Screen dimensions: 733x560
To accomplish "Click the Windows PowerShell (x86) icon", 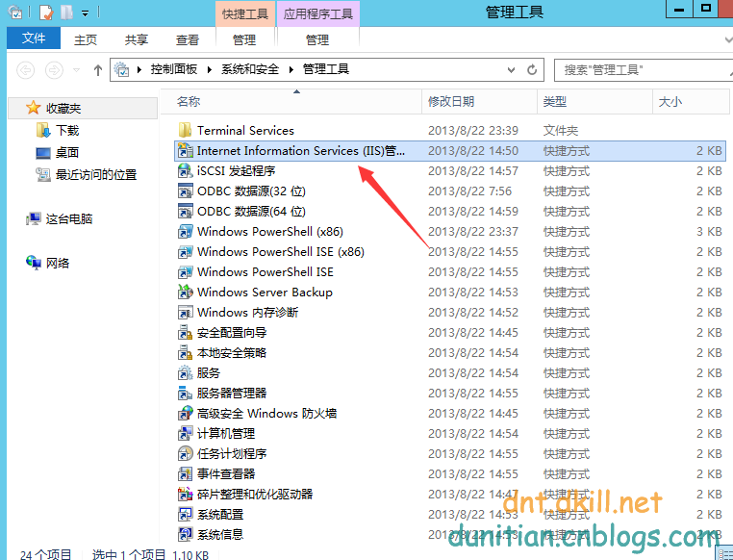I will tap(185, 231).
